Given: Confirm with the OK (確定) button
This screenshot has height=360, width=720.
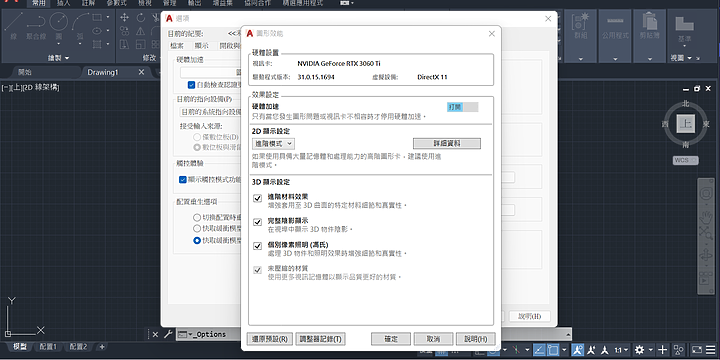Looking at the screenshot, I should click(391, 339).
